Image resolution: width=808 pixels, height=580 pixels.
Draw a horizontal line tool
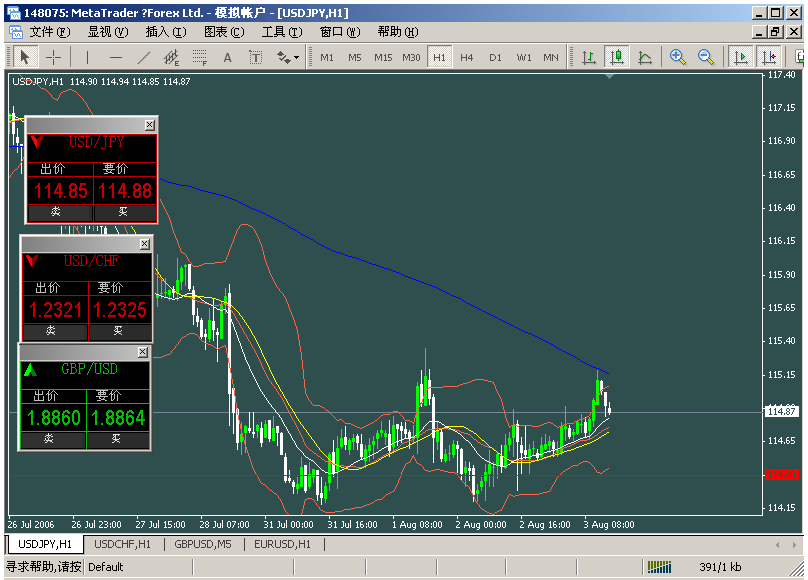(116, 57)
